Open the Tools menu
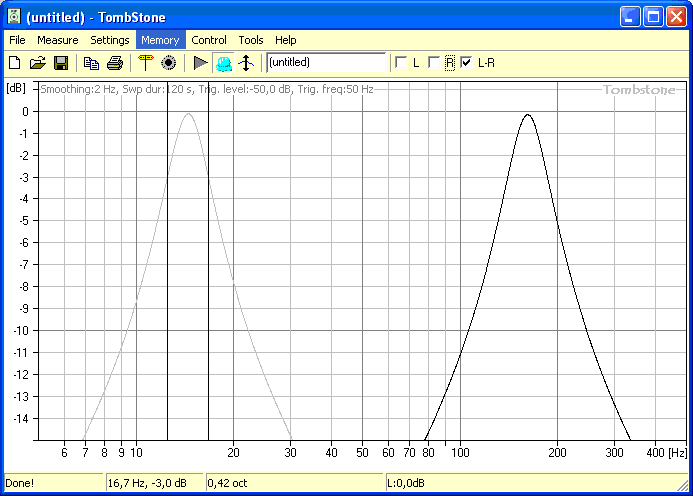The image size is (693, 496). pos(251,40)
